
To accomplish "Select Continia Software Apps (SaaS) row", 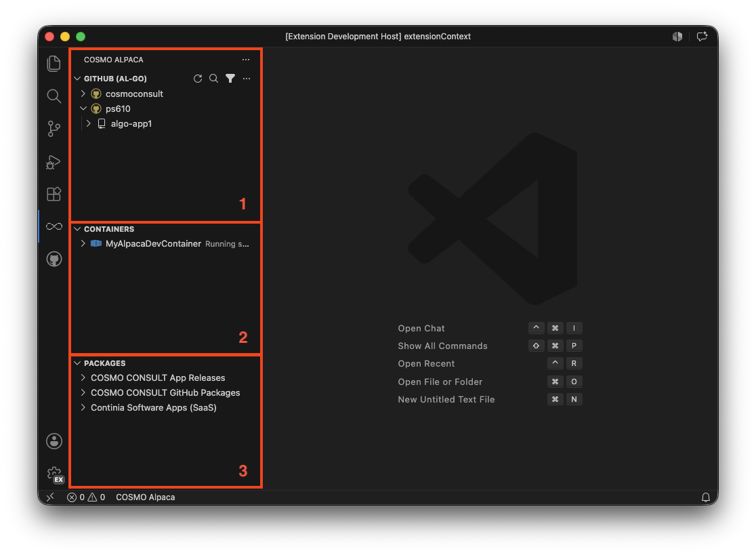I will point(165,407).
